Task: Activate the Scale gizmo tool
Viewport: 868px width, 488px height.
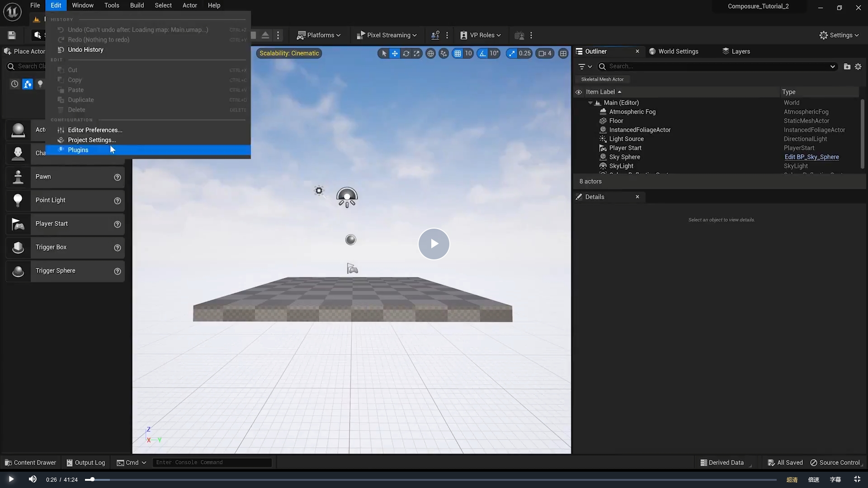Action: (x=416, y=53)
